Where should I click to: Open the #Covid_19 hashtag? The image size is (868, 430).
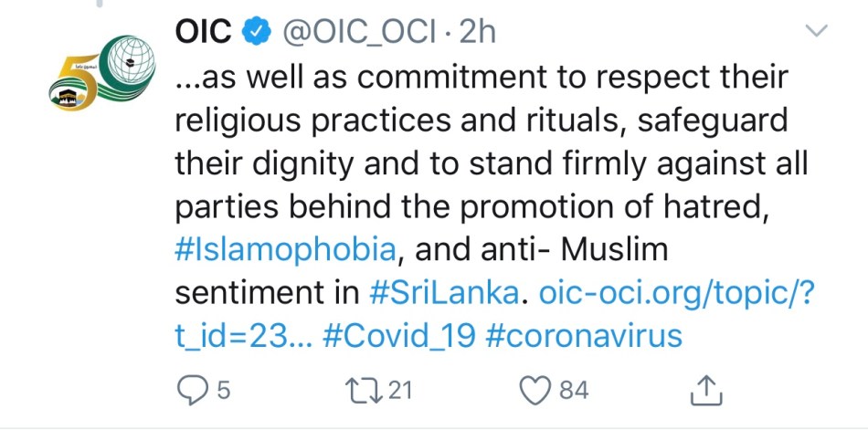(x=399, y=336)
